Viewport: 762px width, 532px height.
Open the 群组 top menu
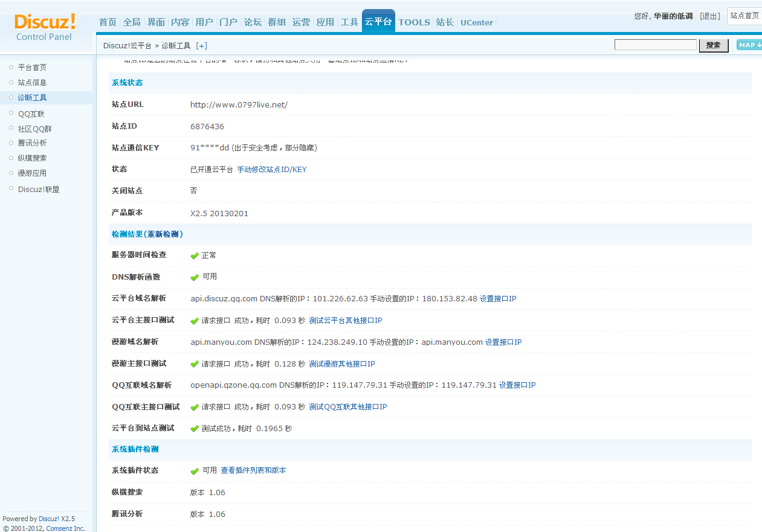(277, 22)
